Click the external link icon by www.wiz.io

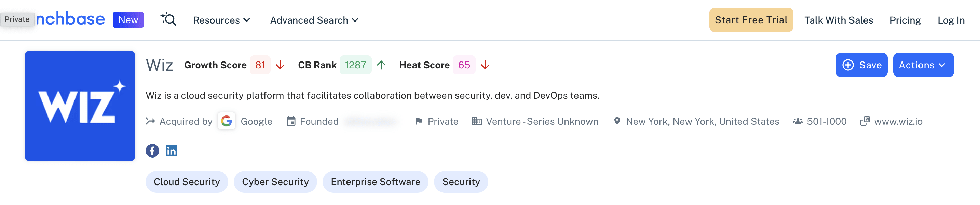865,121
